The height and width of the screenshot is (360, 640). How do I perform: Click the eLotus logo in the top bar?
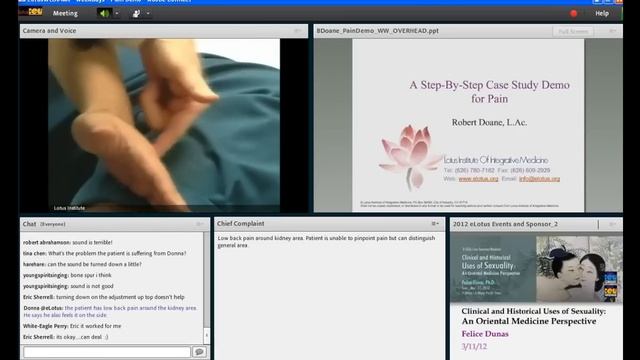point(31,12)
